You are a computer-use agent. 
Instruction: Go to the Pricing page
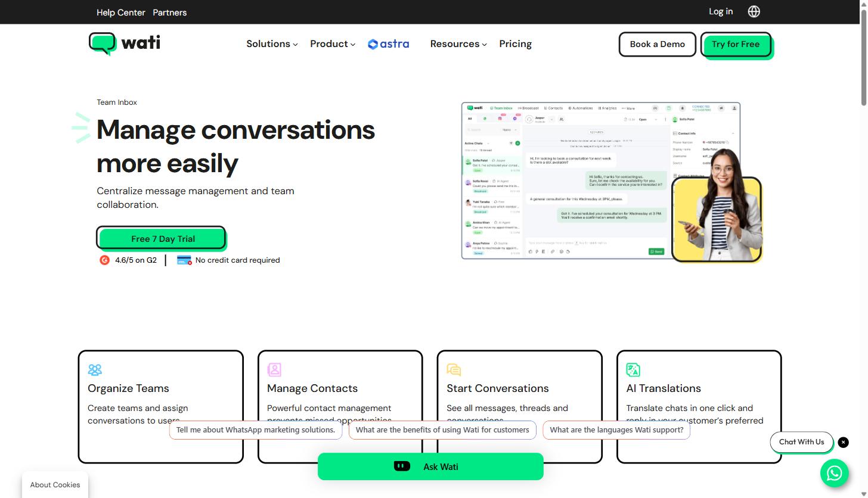point(515,44)
